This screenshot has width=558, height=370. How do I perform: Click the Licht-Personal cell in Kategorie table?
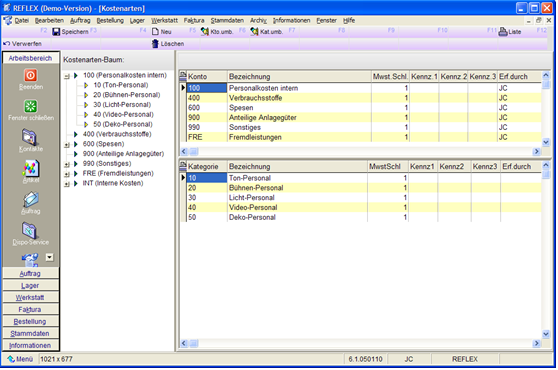[297, 197]
